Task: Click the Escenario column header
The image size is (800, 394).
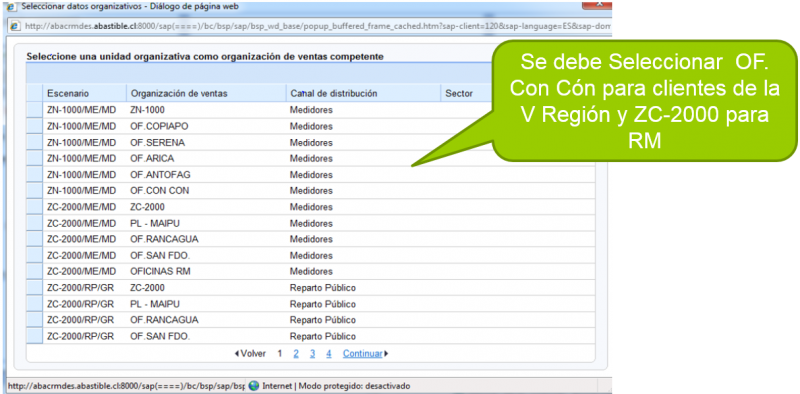Action: 85,93
